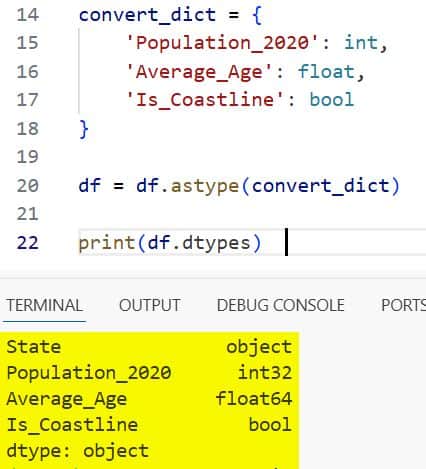Click the 'astype' method on line 20
This screenshot has height=469, width=426.
[x=205, y=187]
